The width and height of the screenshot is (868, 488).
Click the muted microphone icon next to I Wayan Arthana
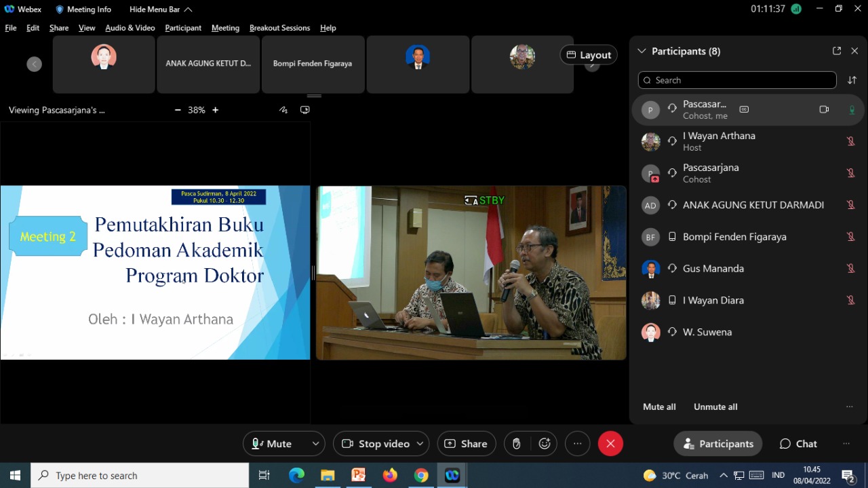[x=851, y=141]
